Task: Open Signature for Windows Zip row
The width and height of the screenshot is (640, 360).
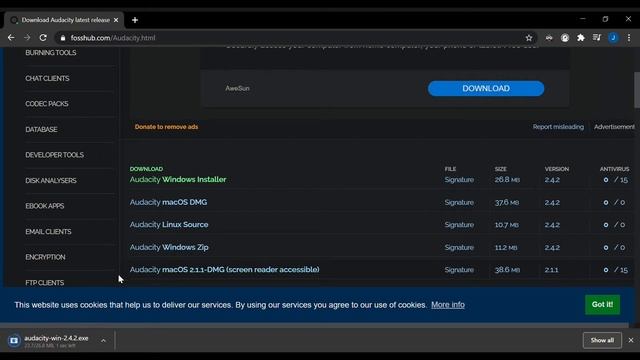Action: tap(459, 247)
